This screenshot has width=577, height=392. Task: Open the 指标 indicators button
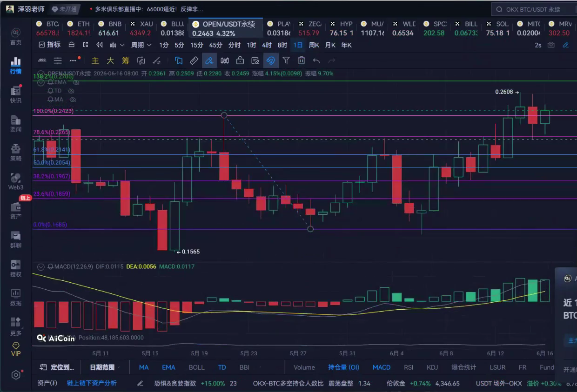click(50, 45)
